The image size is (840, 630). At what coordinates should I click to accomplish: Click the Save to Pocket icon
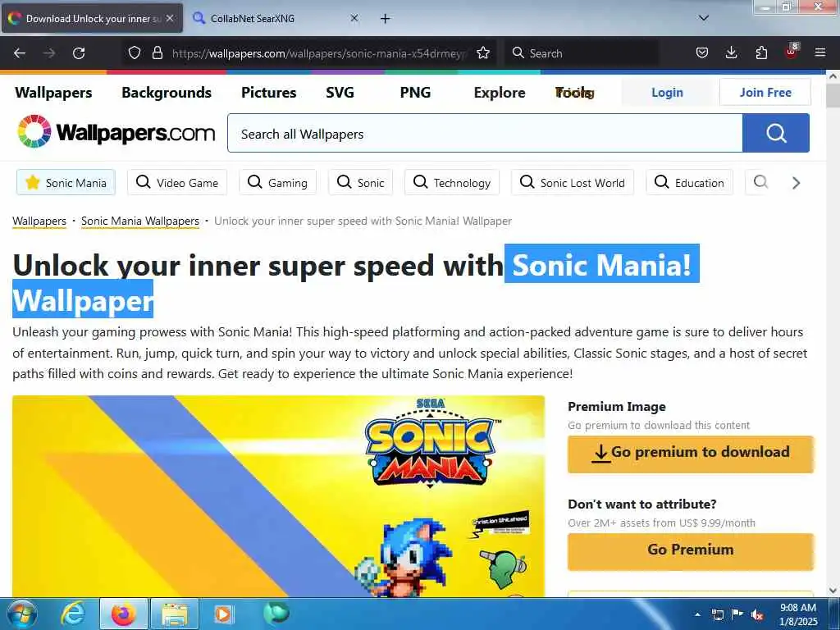click(702, 52)
